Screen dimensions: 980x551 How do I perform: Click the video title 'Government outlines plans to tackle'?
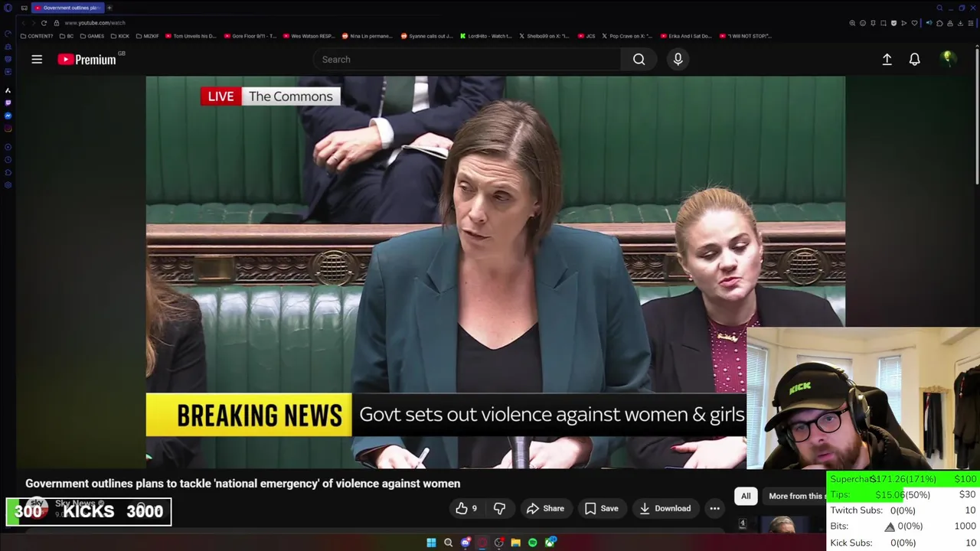click(243, 484)
